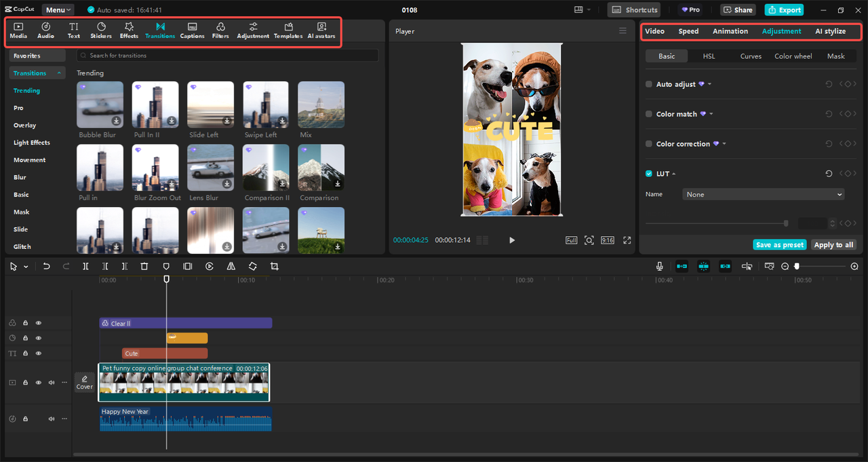Screen dimensions: 868x462
Task: Toggle the auto snapping button
Action: pyautogui.click(x=703, y=267)
